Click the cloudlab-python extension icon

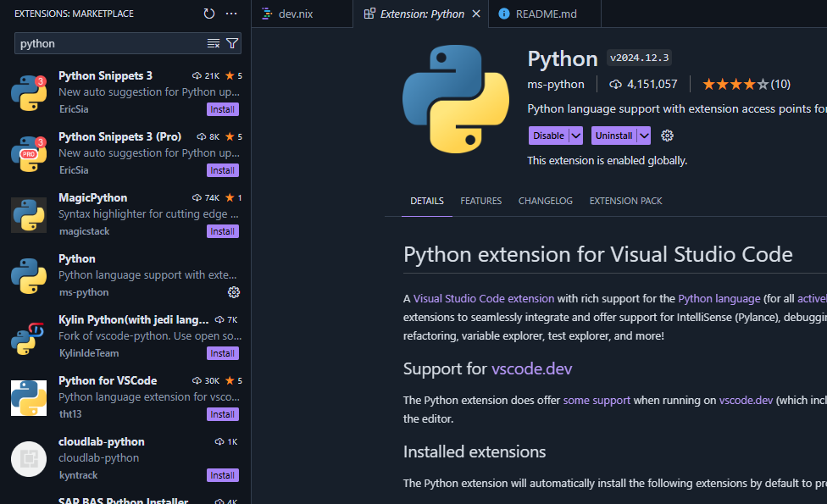point(29,459)
